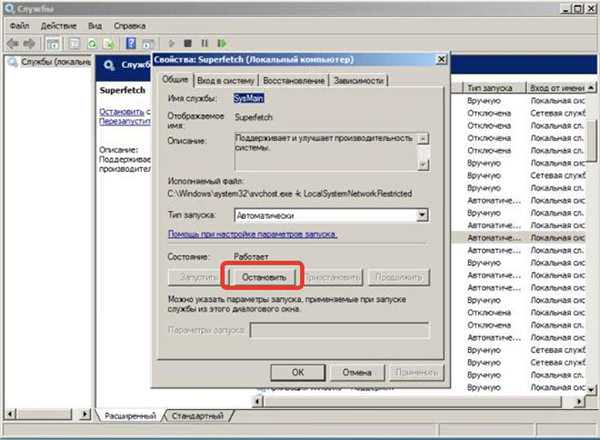Click the Остановить link under Superfetch

[x=122, y=112]
